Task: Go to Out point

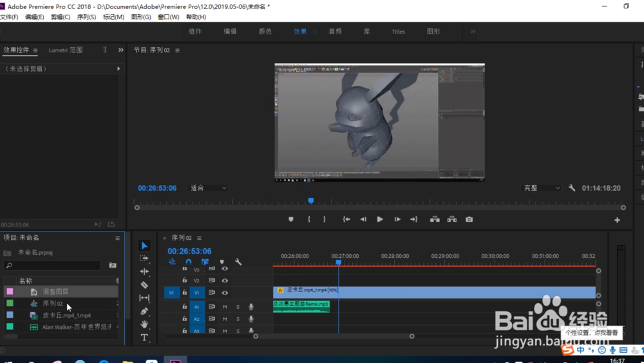Action: click(x=413, y=219)
